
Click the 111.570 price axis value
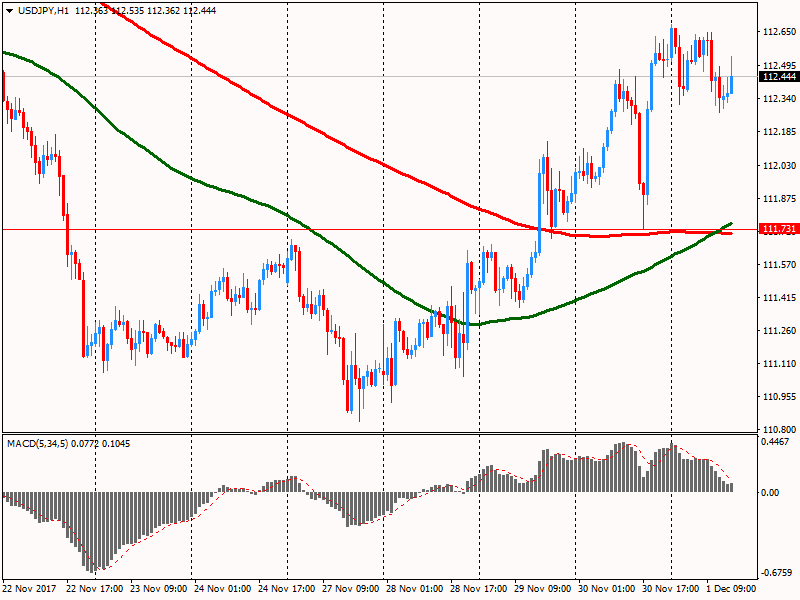(780, 264)
